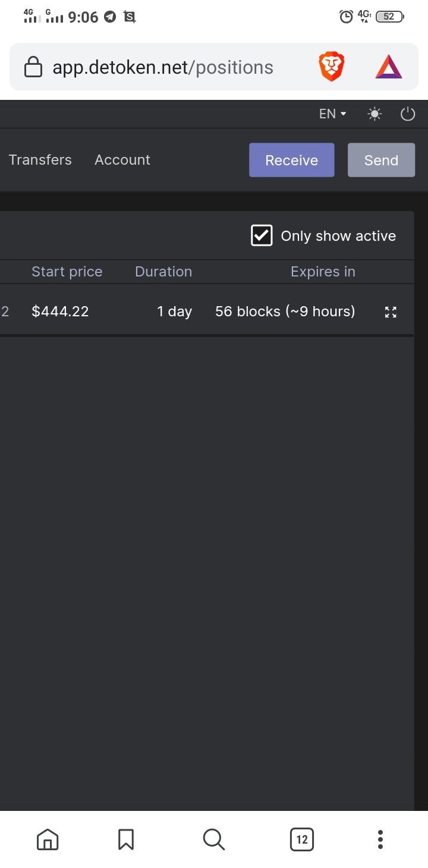This screenshot has height=868, width=428.
Task: Open the browser three-dot menu
Action: 380,839
